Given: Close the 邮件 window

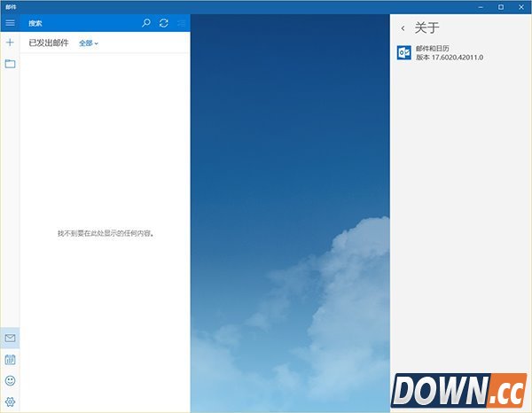Looking at the screenshot, I should [521, 6].
